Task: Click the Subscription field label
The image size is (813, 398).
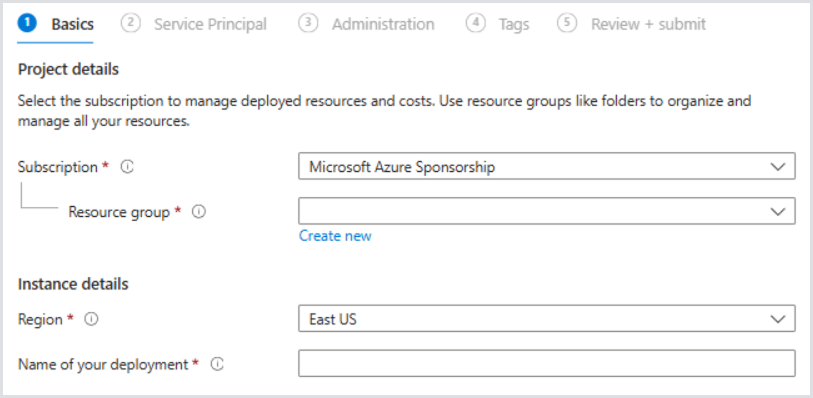Action: pyautogui.click(x=58, y=167)
